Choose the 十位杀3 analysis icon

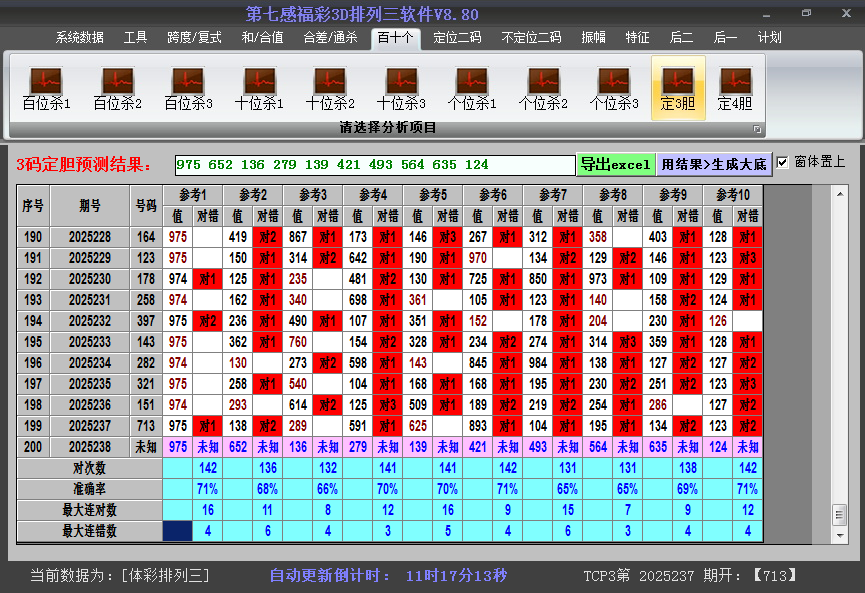point(401,88)
